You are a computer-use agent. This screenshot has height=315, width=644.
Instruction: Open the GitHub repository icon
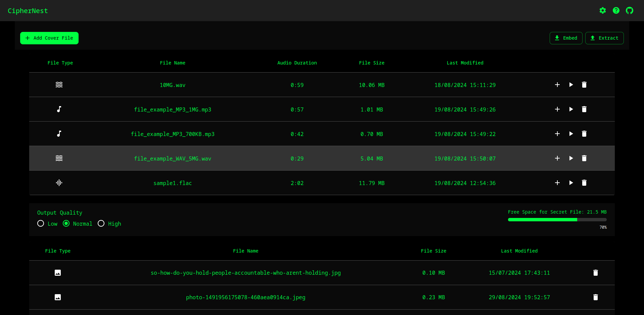coord(630,10)
